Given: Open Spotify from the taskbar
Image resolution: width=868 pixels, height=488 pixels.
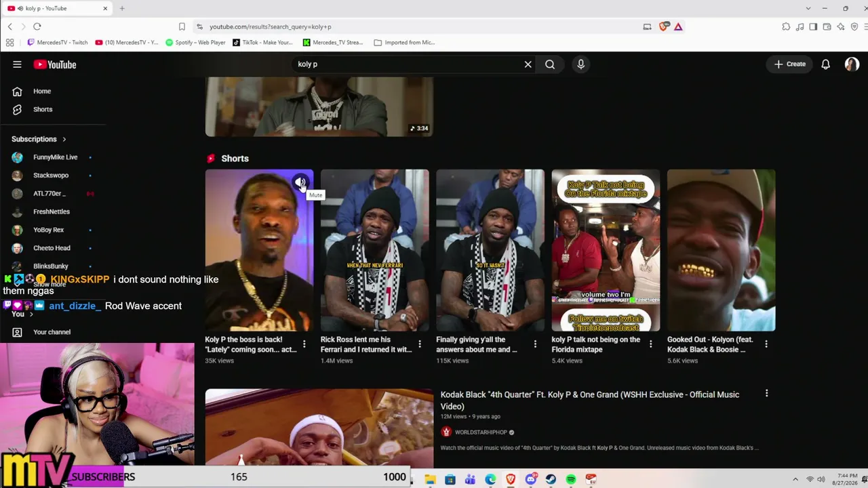Looking at the screenshot, I should [x=571, y=479].
